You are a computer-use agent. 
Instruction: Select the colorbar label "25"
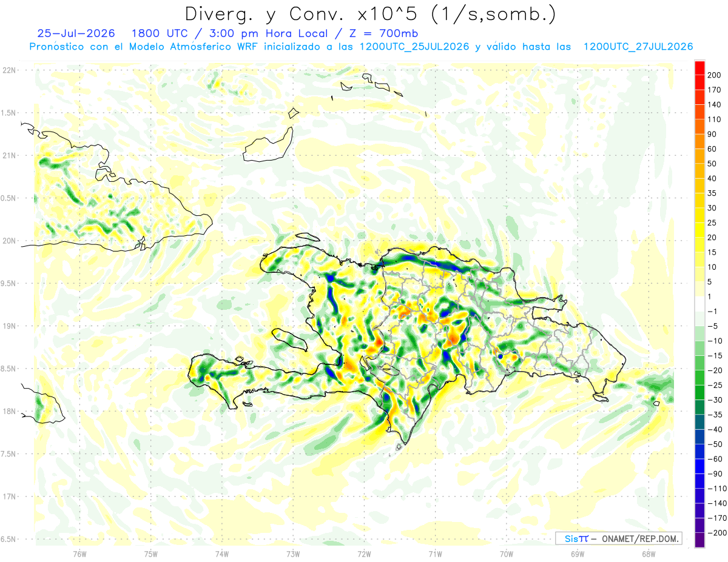click(712, 223)
